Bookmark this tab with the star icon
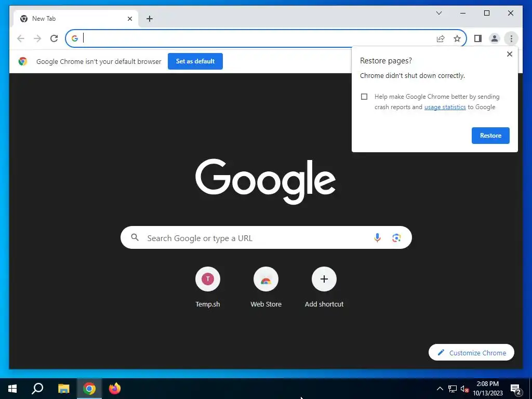Screen dimensions: 532x399 click(x=457, y=38)
